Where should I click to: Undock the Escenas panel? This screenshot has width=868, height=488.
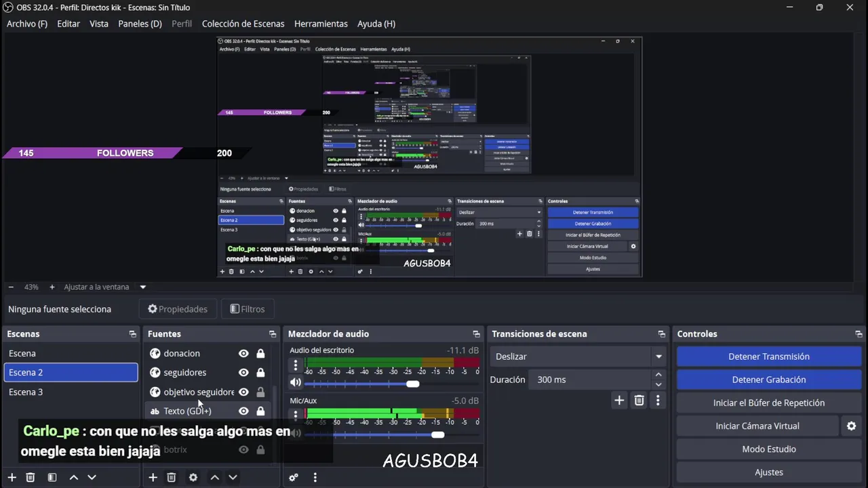[x=133, y=334]
